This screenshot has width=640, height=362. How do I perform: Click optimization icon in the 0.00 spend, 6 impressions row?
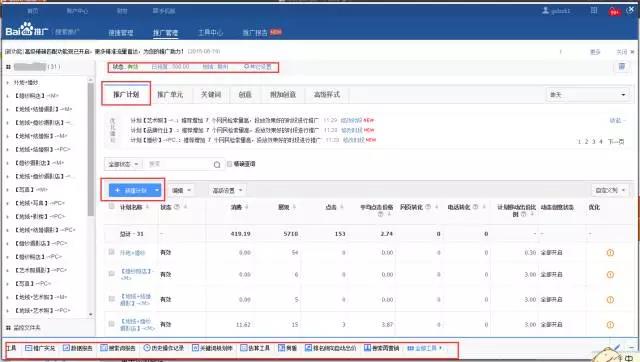point(610,275)
